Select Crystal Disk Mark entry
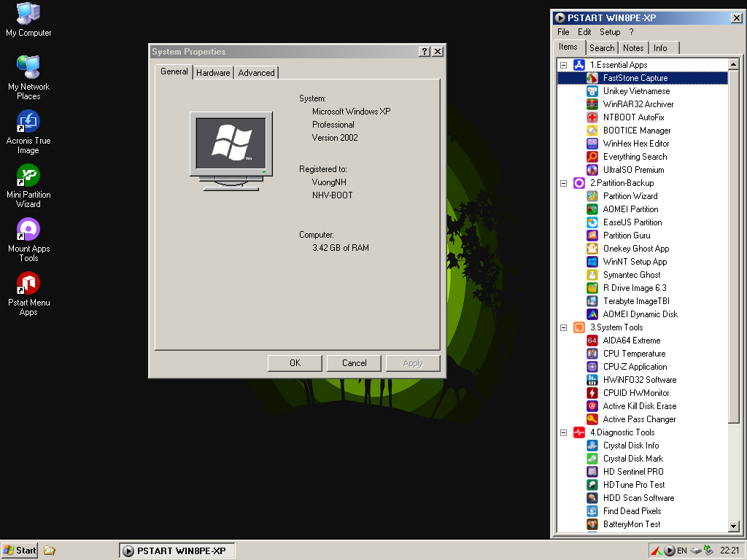The height and width of the screenshot is (560, 747). pyautogui.click(x=632, y=459)
